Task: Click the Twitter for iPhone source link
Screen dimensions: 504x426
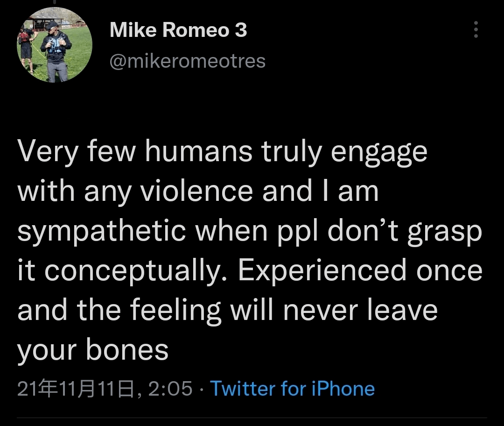Action: 292,389
